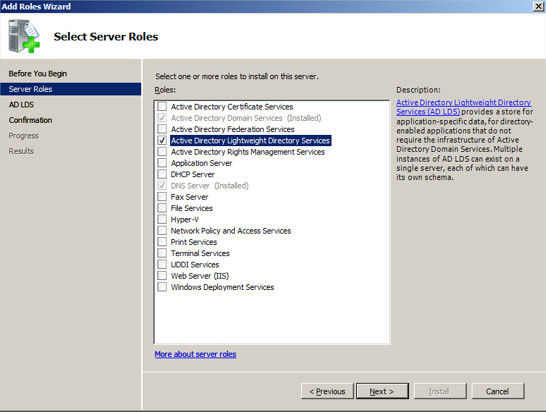
Task: Open the More about server roles link
Action: (x=195, y=354)
